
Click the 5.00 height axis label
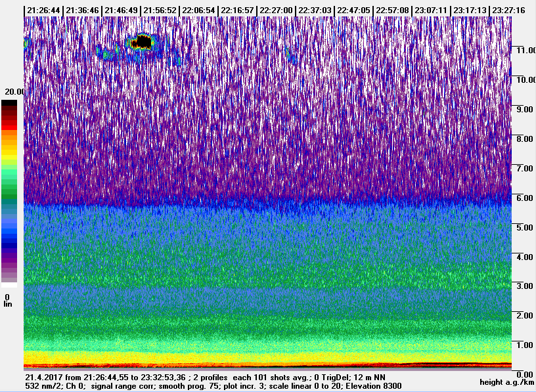pos(524,227)
